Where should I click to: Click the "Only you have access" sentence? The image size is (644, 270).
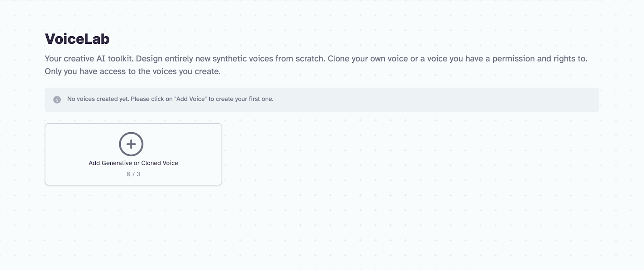(132, 72)
